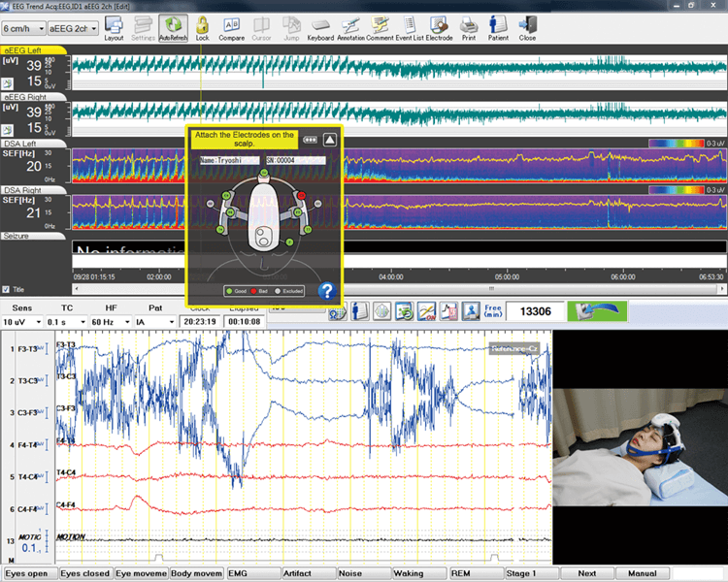Click the Next event button

(x=587, y=573)
